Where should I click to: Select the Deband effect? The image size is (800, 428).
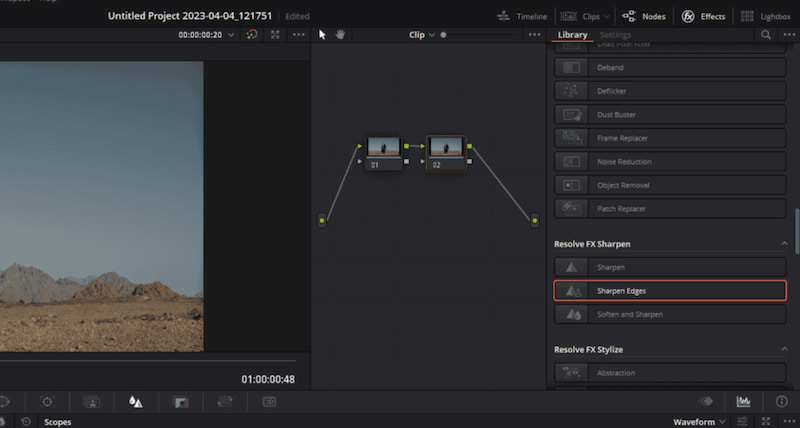[670, 67]
